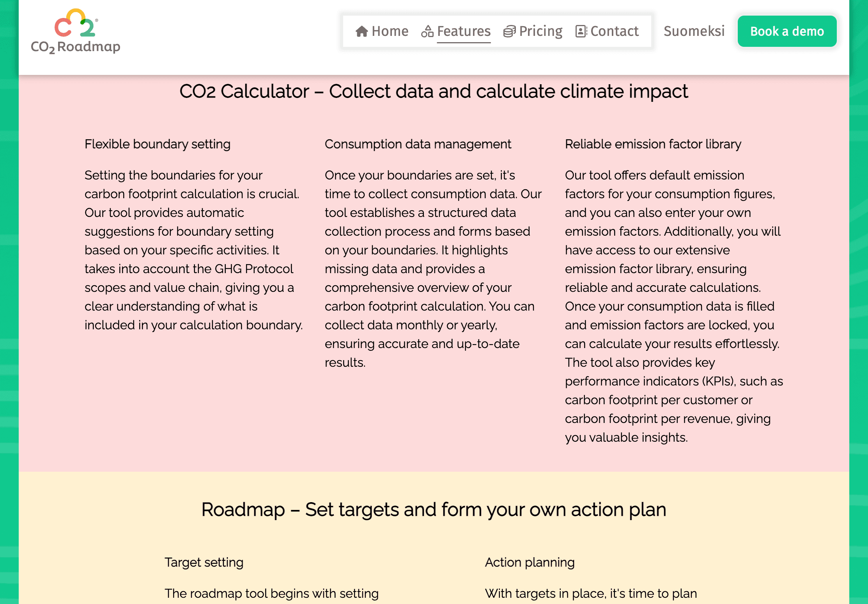Click the CO2 Calculator section heading
Viewport: 868px width, 604px height.
[x=434, y=91]
